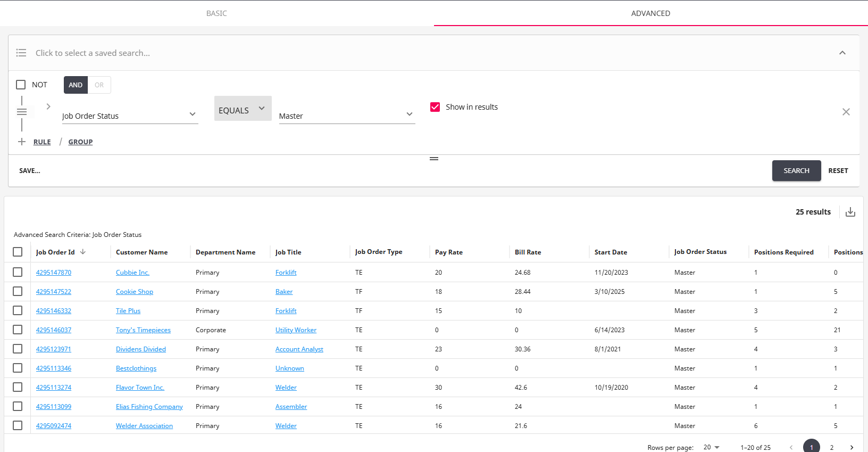Screen dimensions: 868x452
Task: Select all rows header checkbox
Action: [18, 252]
